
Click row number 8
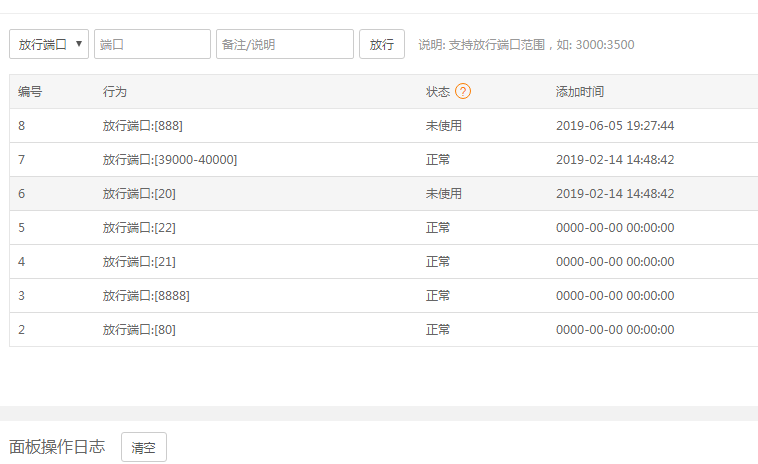tap(21, 126)
